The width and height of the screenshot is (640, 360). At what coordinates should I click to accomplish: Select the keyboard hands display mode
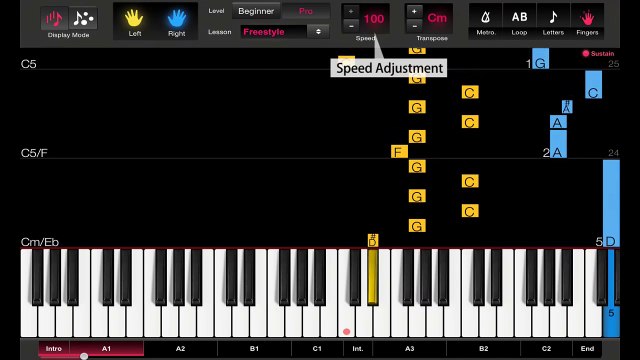pos(54,18)
